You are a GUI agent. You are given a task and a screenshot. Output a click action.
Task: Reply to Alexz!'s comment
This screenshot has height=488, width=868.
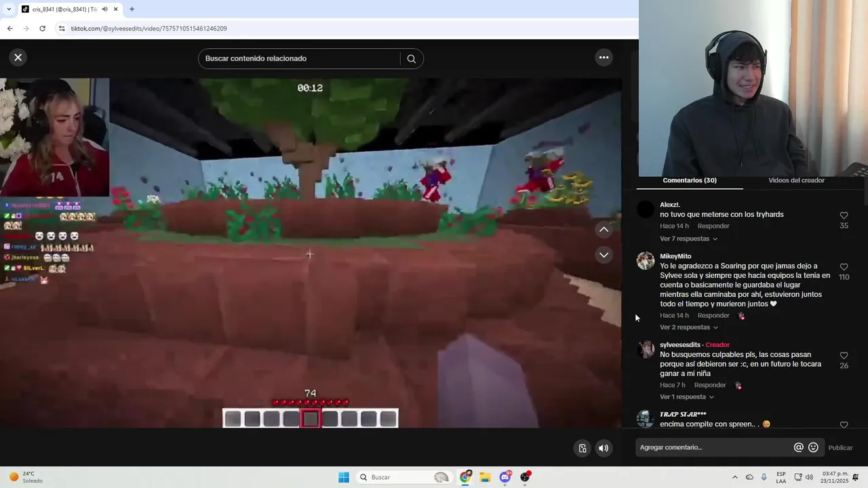[713, 226]
